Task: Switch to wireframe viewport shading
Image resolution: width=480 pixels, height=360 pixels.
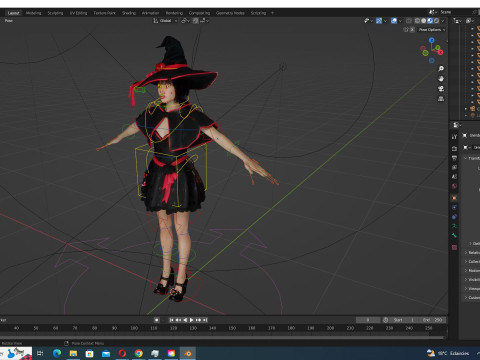Action: tap(417, 21)
